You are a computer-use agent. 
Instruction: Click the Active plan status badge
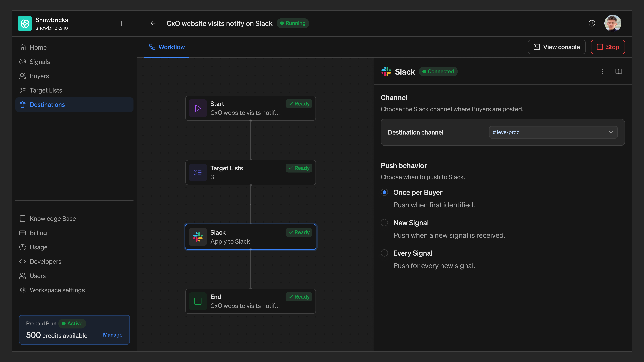coord(72,324)
